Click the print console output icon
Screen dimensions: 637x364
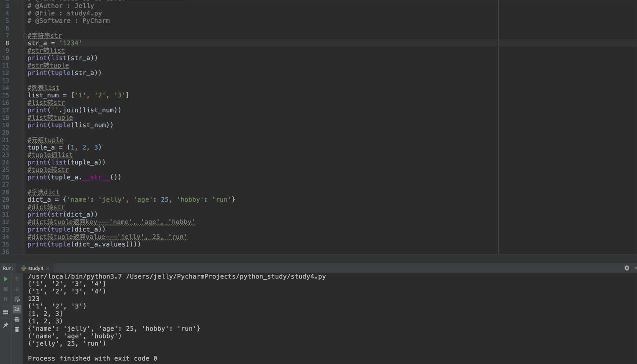point(17,320)
